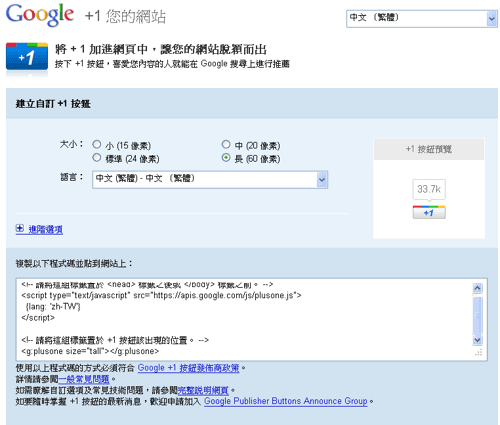Image resolution: width=500 pixels, height=425 pixels.
Task: Click the 語言： label
Action: click(71, 177)
